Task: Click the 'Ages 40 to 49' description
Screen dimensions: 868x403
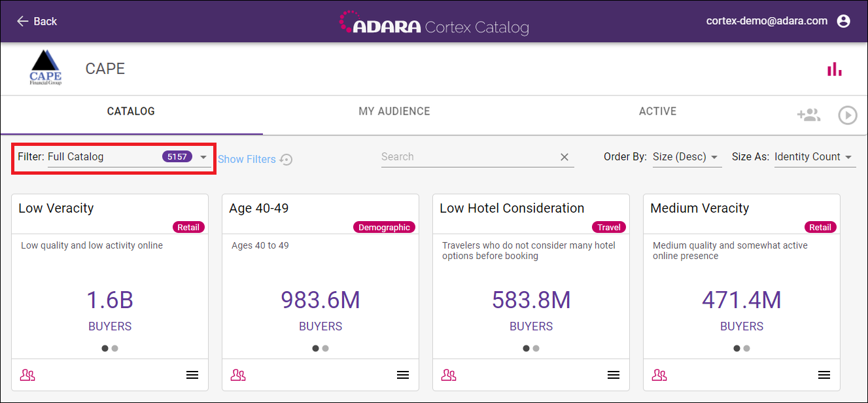Action: (x=260, y=245)
